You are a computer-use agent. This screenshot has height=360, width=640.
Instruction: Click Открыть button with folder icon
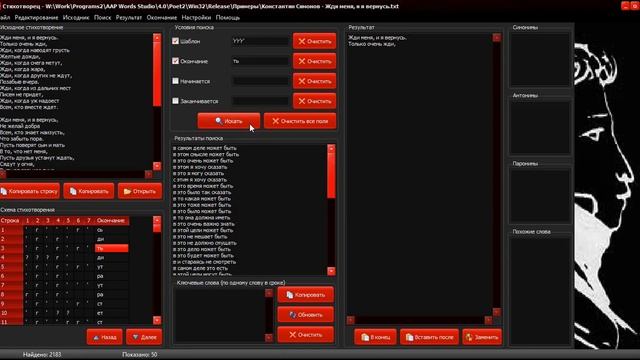click(140, 191)
